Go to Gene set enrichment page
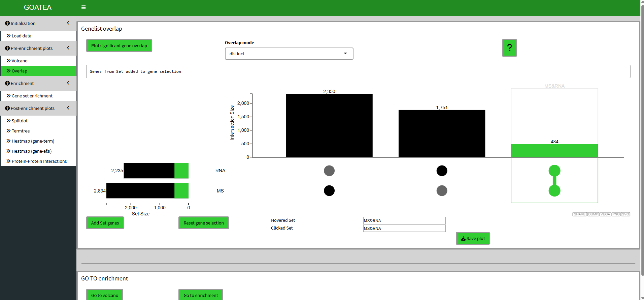The height and width of the screenshot is (300, 644). (x=32, y=96)
